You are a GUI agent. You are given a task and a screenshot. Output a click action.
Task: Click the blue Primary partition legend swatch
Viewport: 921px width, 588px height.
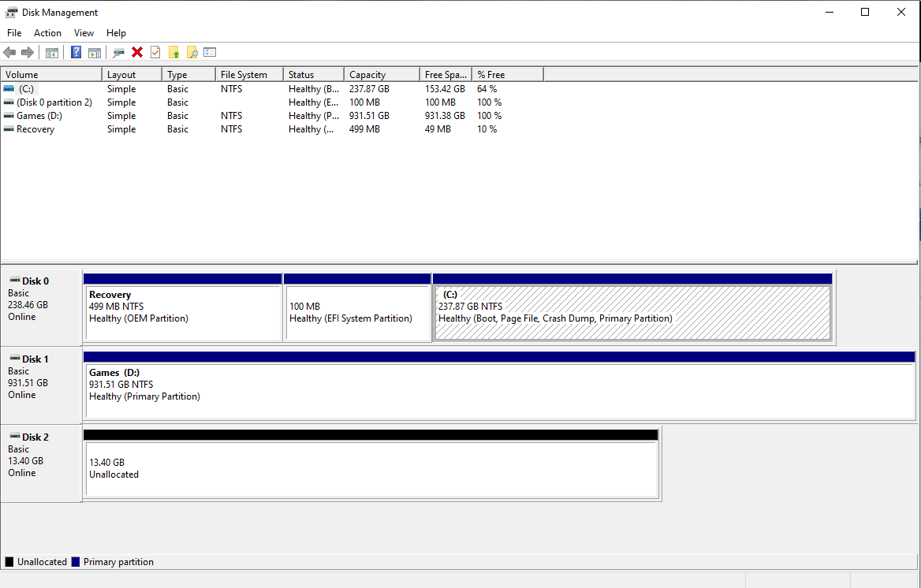point(75,562)
